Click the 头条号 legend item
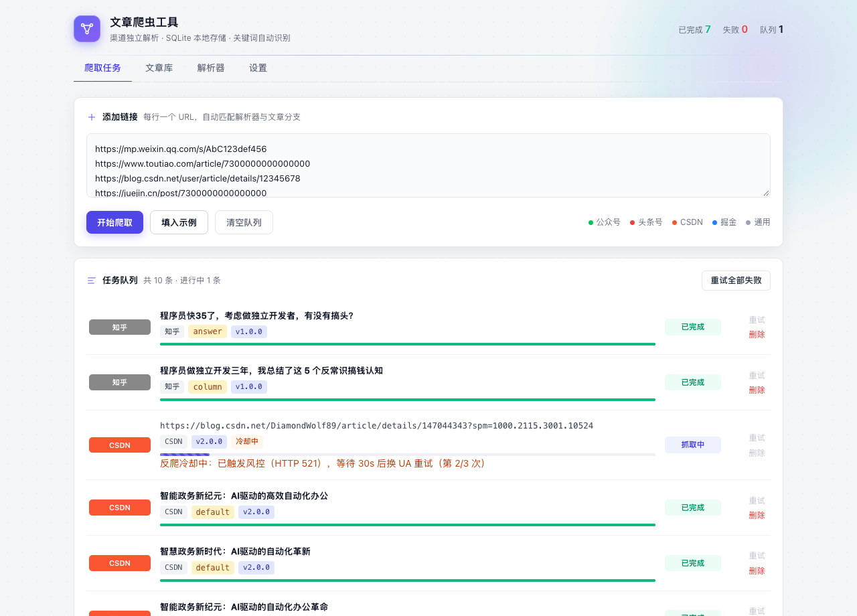 (x=646, y=222)
